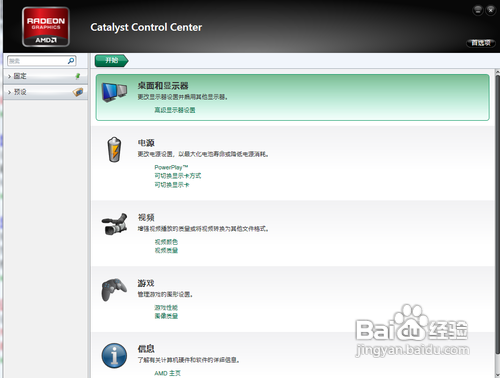Open the PowerPlay link
The width and height of the screenshot is (500, 378).
tap(171, 167)
